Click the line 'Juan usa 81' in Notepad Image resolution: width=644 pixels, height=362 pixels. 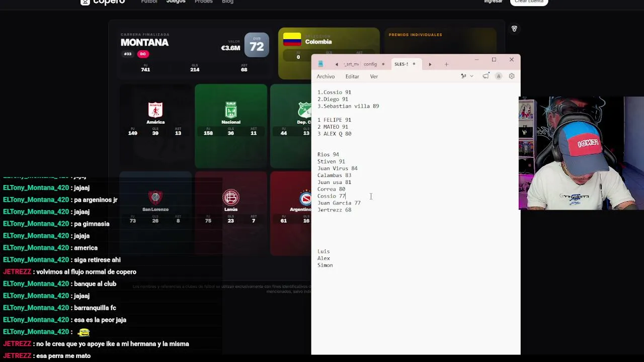click(x=334, y=183)
